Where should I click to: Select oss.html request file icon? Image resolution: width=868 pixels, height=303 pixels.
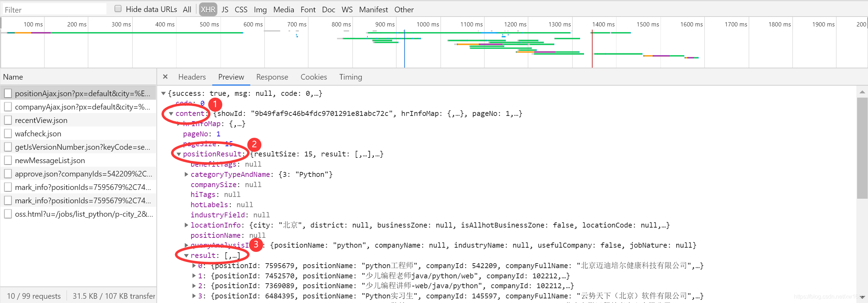point(8,214)
